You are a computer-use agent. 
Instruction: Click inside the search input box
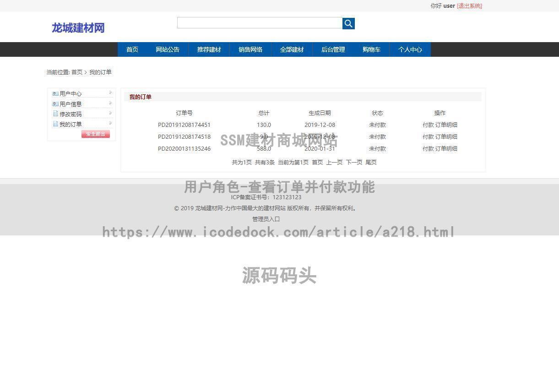tap(259, 22)
